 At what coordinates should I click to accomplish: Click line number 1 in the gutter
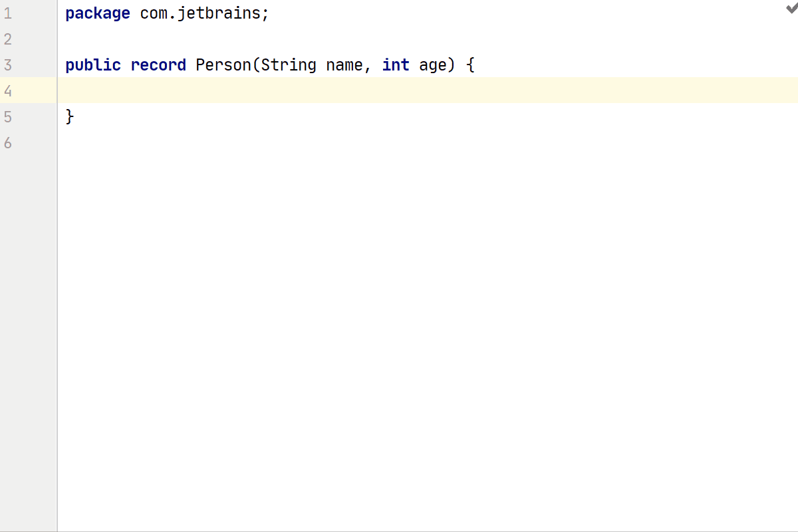click(8, 13)
